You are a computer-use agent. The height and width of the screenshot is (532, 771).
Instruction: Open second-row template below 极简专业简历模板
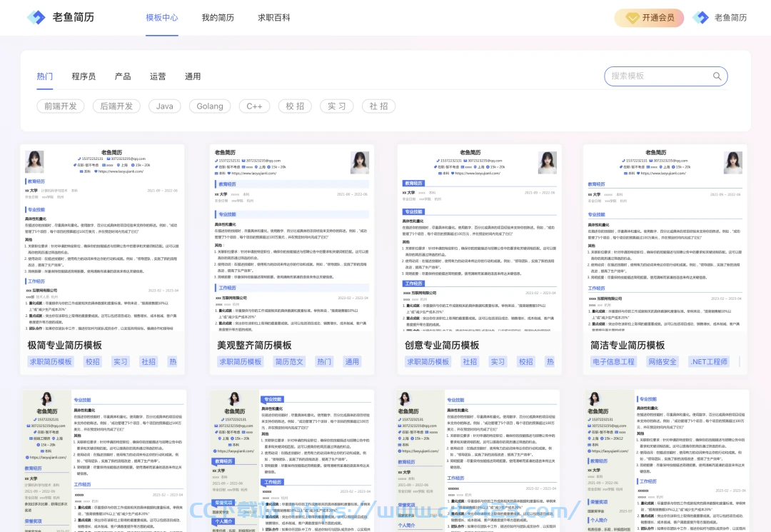104,461
